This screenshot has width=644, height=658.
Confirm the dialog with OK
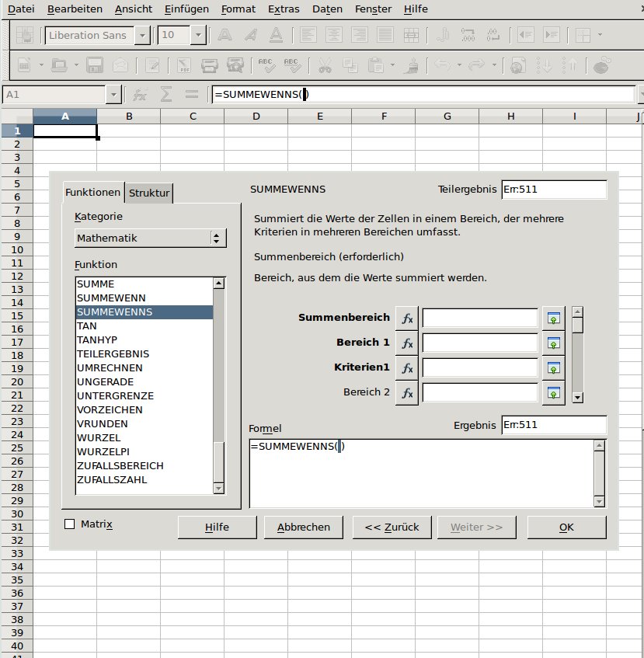click(566, 527)
